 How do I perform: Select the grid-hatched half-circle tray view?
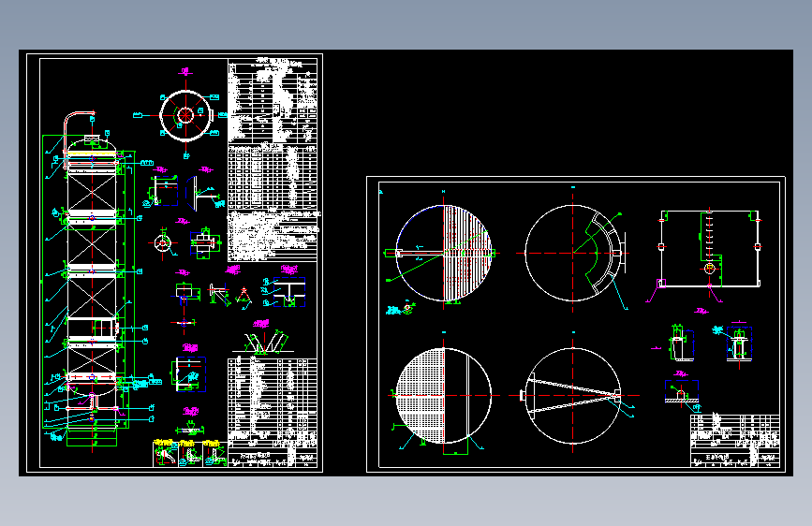coord(443,396)
